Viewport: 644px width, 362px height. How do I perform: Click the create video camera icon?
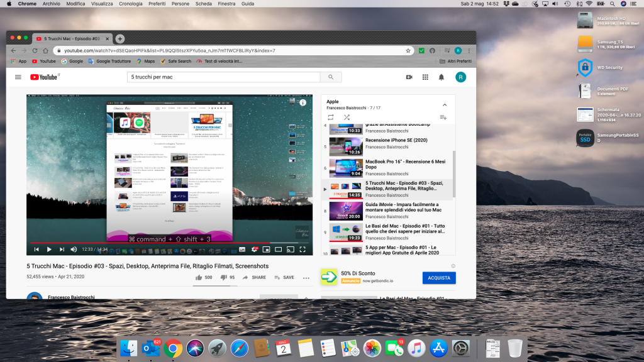[409, 77]
